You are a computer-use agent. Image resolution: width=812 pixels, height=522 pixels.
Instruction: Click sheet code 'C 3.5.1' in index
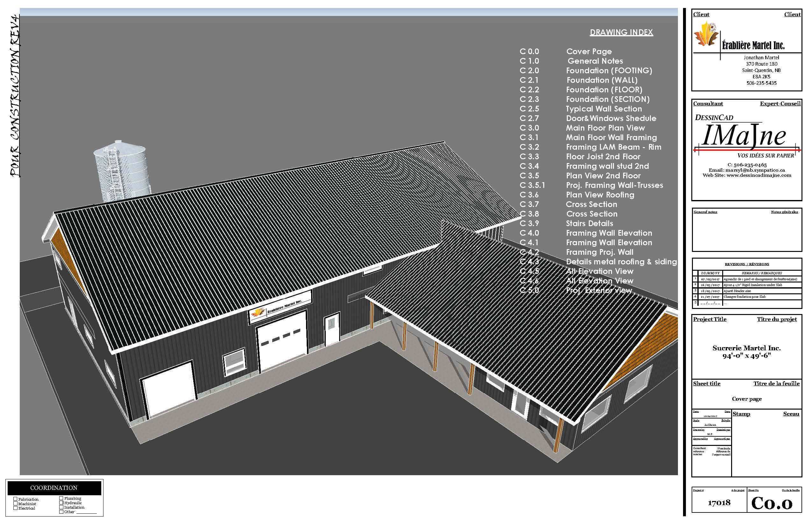532,185
